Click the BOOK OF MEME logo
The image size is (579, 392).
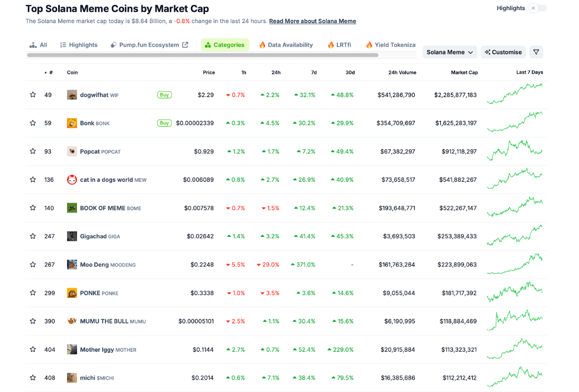click(72, 208)
